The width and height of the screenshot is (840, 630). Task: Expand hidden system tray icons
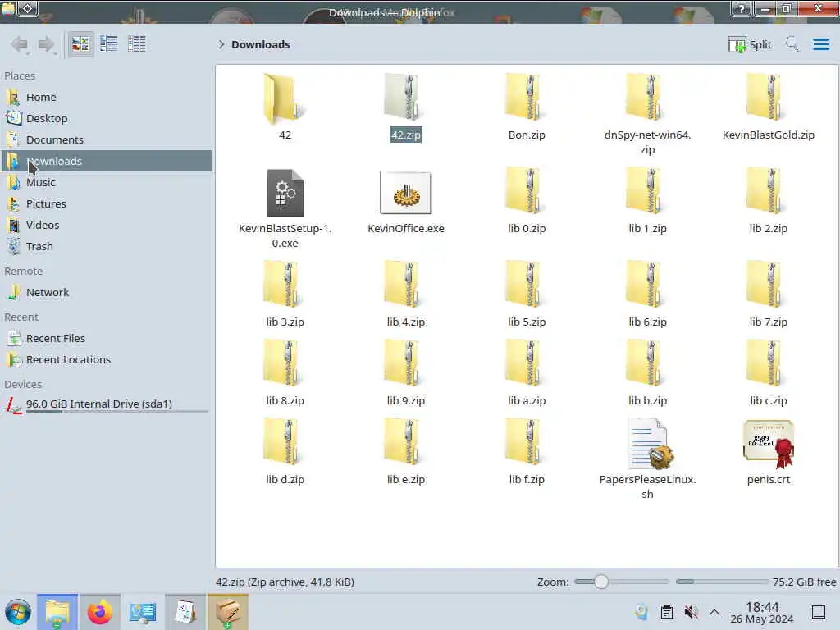coord(714,612)
